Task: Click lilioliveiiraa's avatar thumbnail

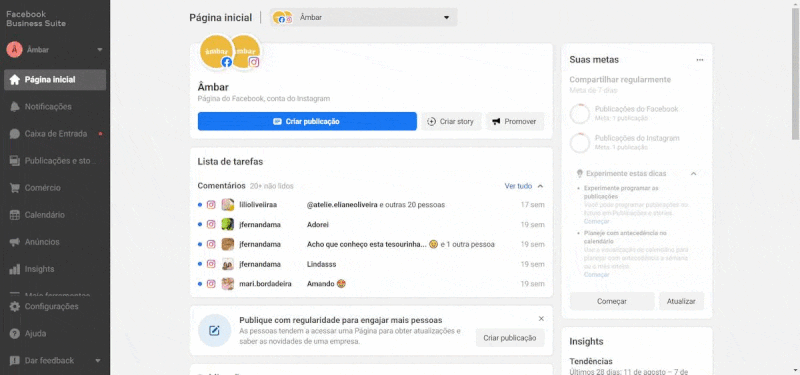Action: 228,205
